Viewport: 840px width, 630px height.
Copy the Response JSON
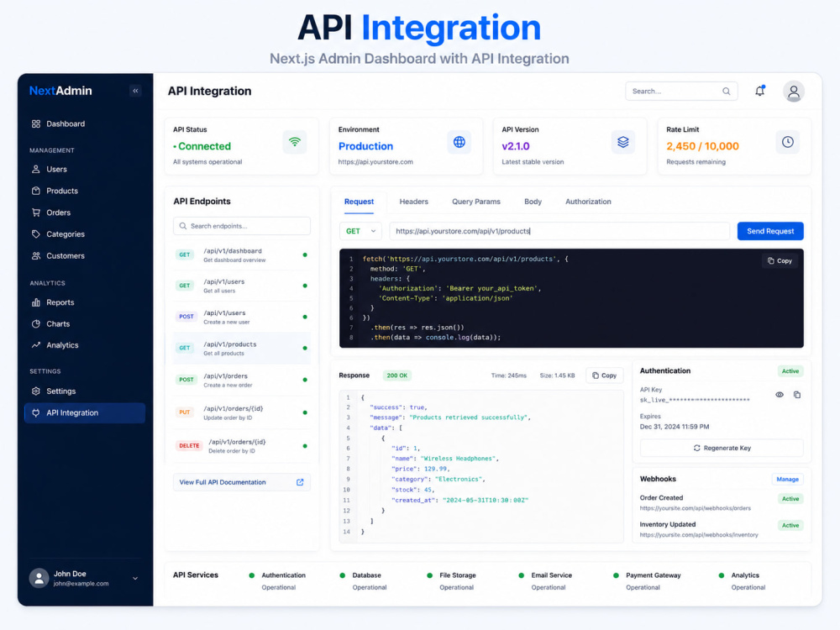(x=604, y=375)
